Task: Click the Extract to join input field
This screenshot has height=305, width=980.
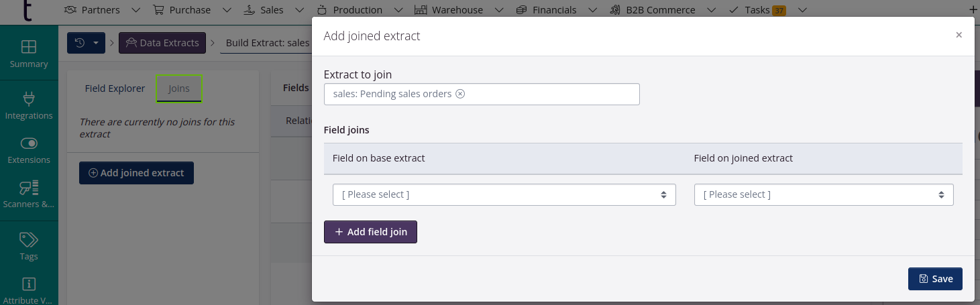Action: (550, 94)
